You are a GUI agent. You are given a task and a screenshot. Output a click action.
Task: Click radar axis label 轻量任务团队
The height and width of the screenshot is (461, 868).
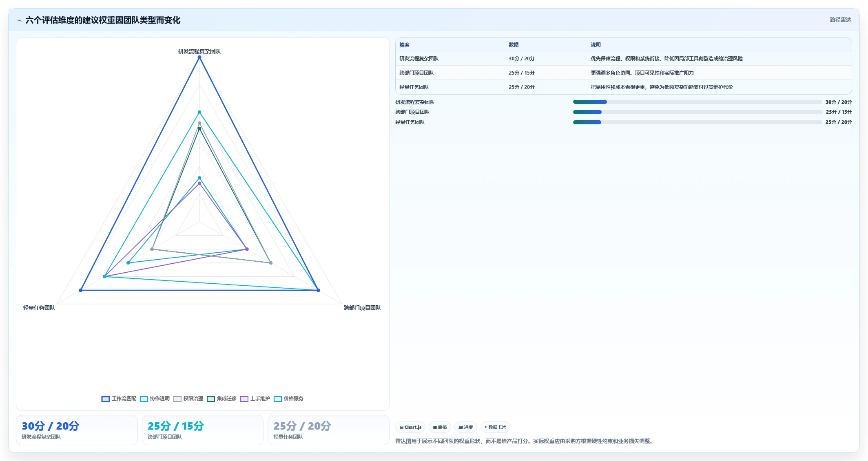click(39, 308)
